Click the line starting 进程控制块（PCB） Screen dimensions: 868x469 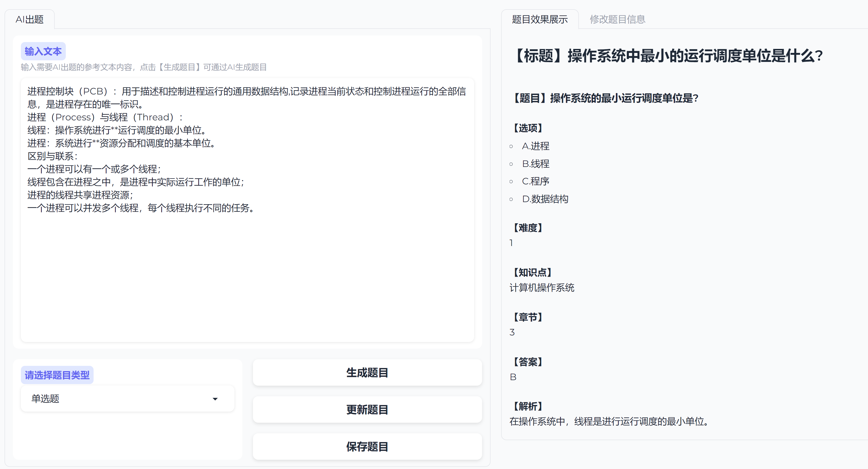(x=247, y=98)
